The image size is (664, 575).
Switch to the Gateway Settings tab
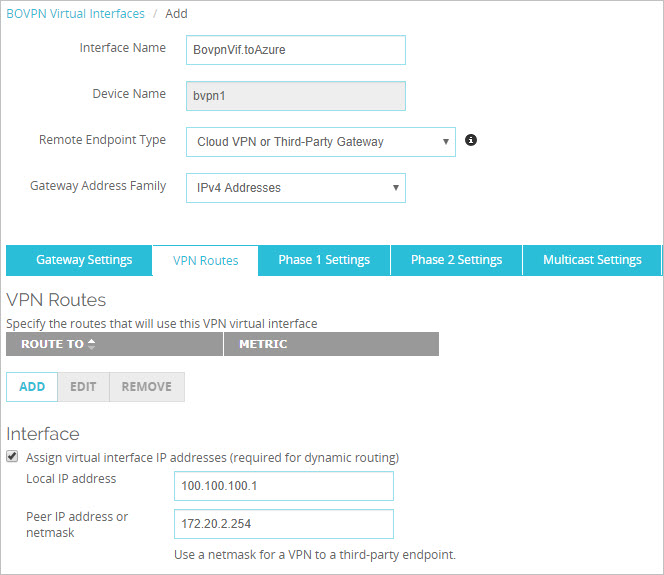coord(84,260)
